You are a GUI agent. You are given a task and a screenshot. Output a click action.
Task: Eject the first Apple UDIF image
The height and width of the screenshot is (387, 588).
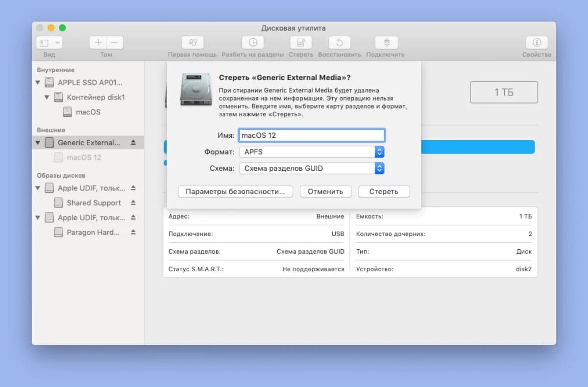(x=133, y=188)
